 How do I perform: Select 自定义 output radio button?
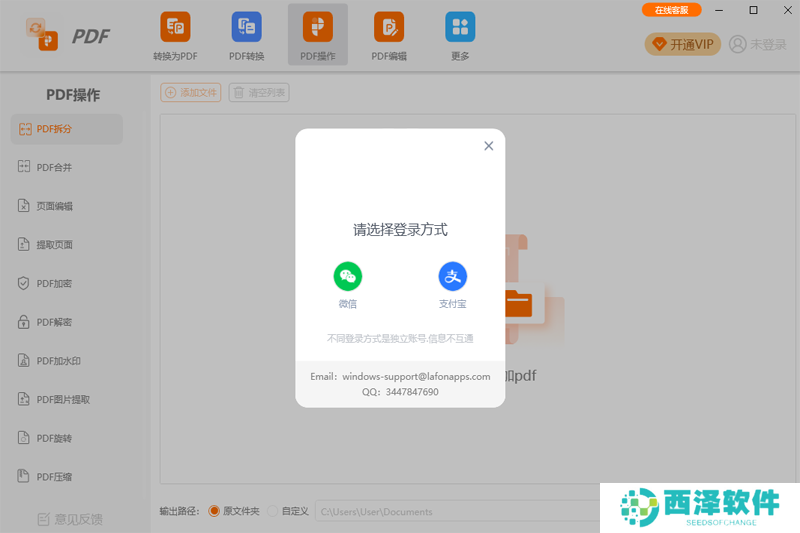point(272,511)
